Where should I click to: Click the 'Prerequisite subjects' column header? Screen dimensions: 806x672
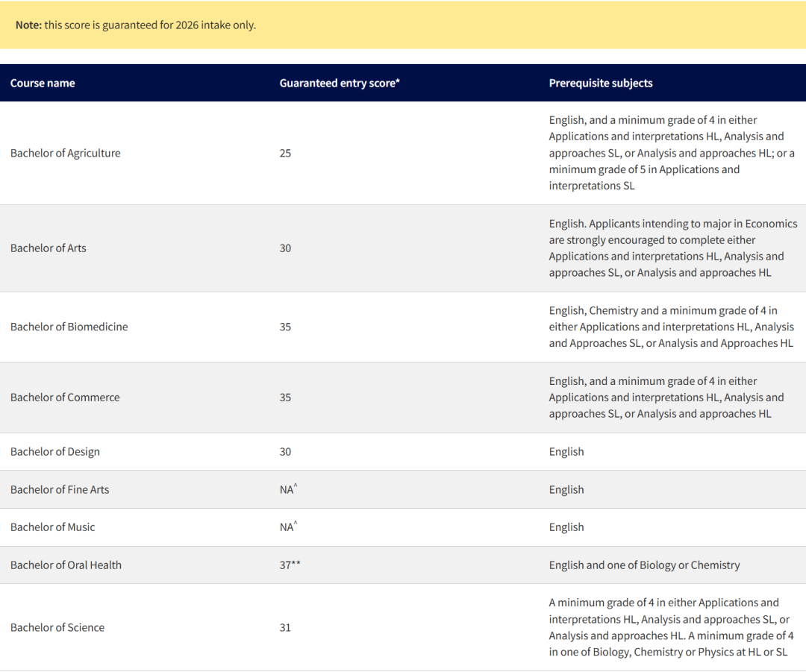601,83
